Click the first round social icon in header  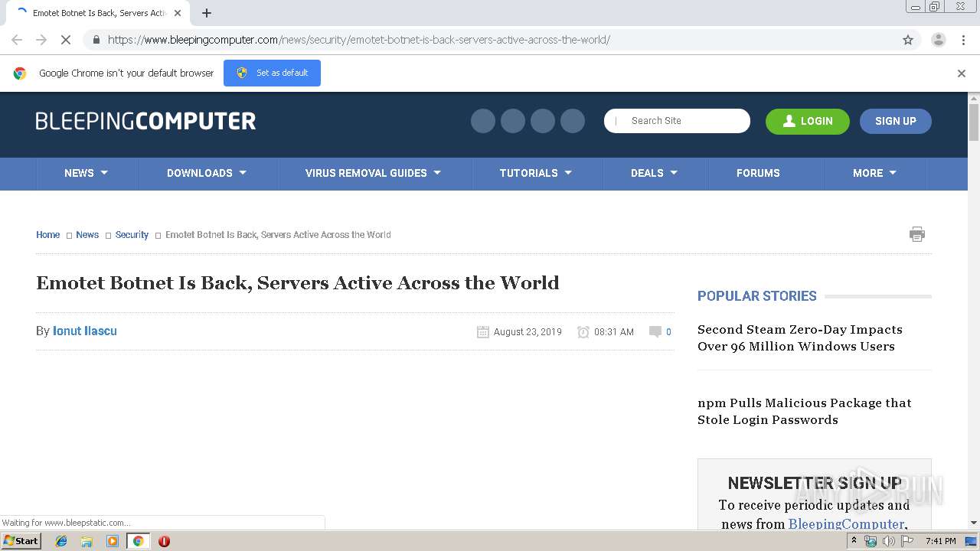click(x=483, y=121)
